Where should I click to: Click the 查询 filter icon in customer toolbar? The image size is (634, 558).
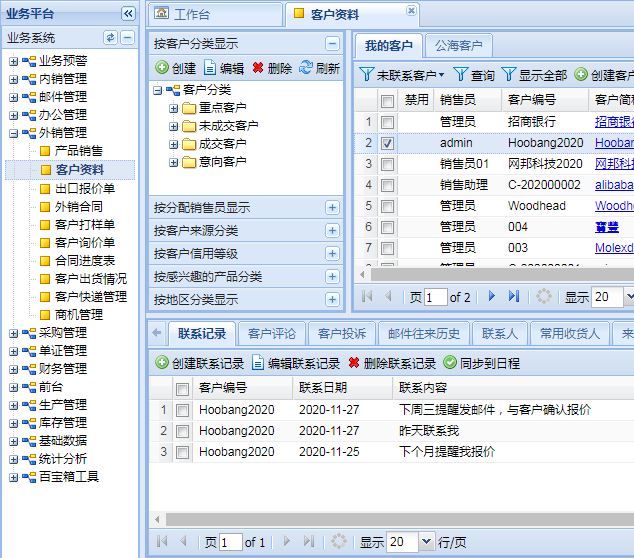(x=460, y=75)
